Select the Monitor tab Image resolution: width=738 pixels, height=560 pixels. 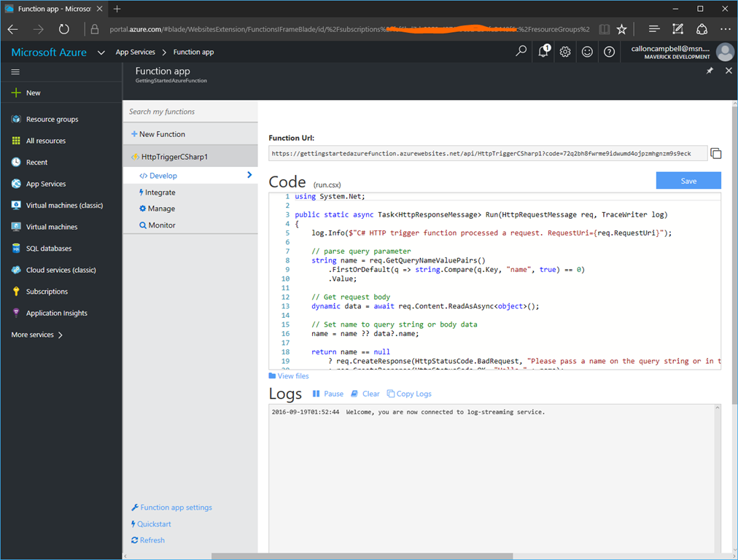(161, 225)
